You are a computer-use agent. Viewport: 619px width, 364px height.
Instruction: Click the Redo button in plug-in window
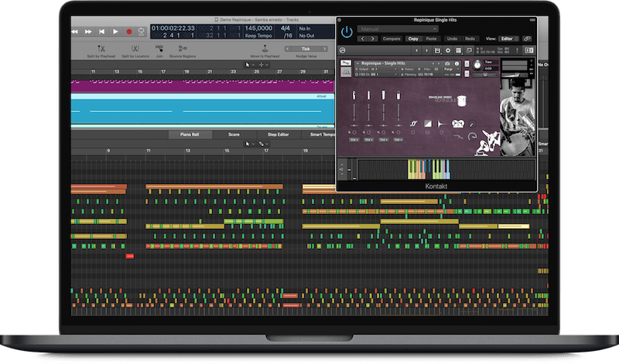click(470, 39)
